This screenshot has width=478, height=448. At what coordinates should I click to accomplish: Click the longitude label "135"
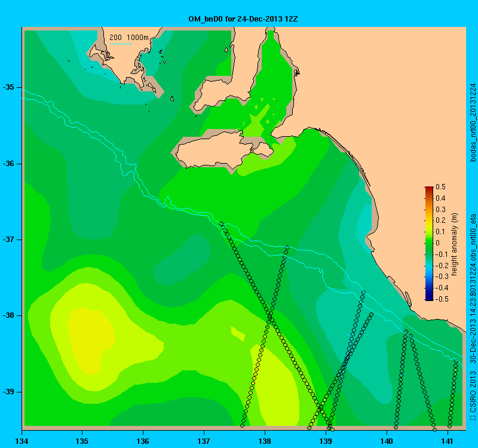tap(82, 441)
